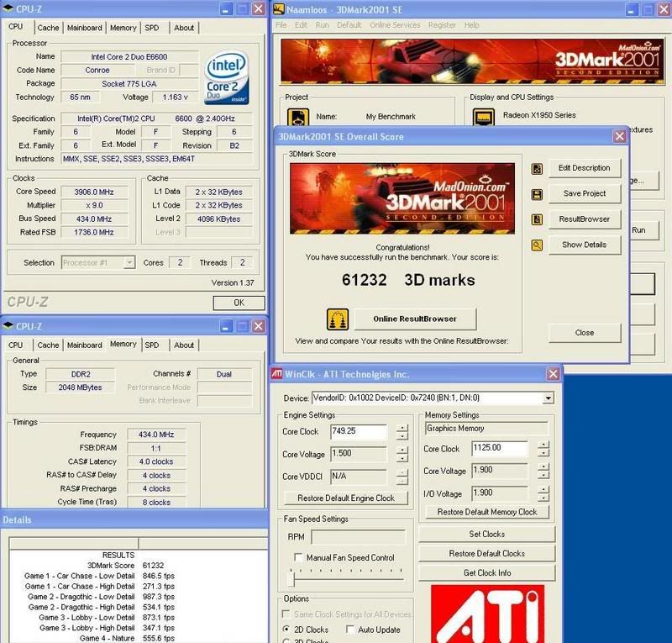Image resolution: width=672 pixels, height=643 pixels.
Task: Click the monitor icon in Display and CPU Settings
Action: (484, 117)
